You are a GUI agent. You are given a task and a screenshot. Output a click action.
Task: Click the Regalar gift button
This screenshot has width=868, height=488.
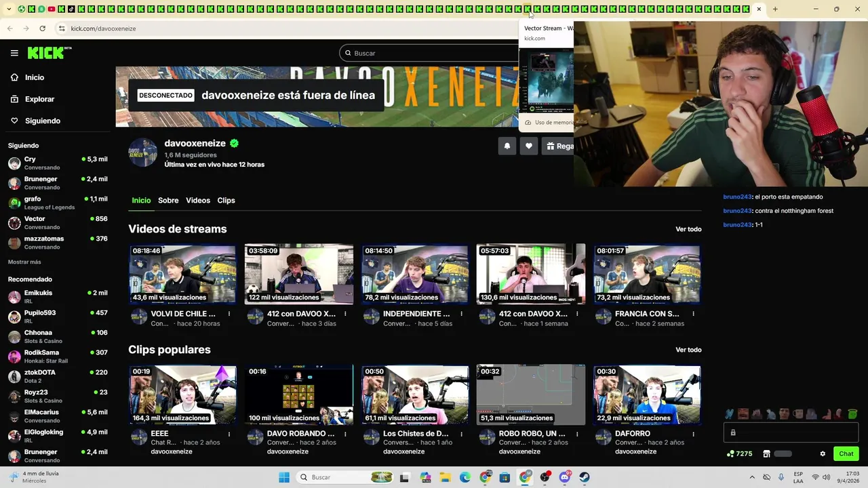[558, 146]
